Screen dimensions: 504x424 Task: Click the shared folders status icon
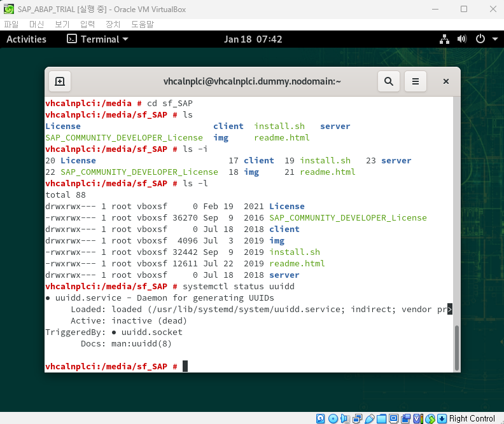[x=382, y=418]
